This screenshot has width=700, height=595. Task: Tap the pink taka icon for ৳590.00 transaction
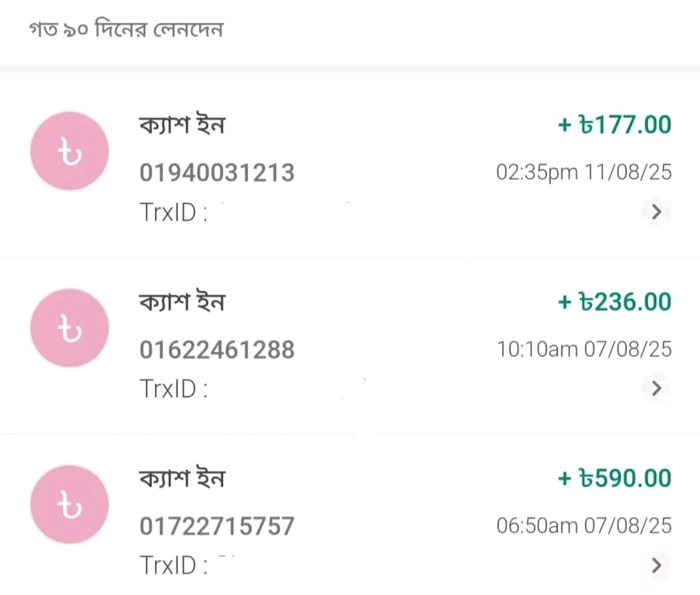point(69,504)
